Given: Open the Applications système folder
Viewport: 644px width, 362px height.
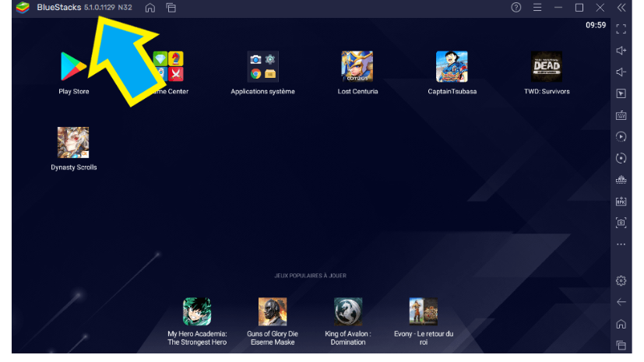Looking at the screenshot, I should (x=262, y=67).
